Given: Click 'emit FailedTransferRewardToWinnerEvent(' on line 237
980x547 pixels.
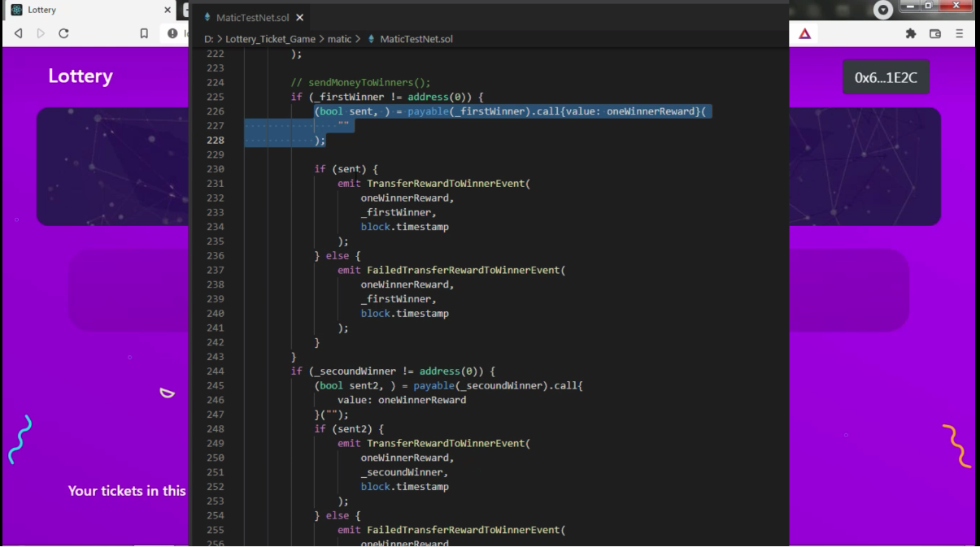Looking at the screenshot, I should coord(451,270).
